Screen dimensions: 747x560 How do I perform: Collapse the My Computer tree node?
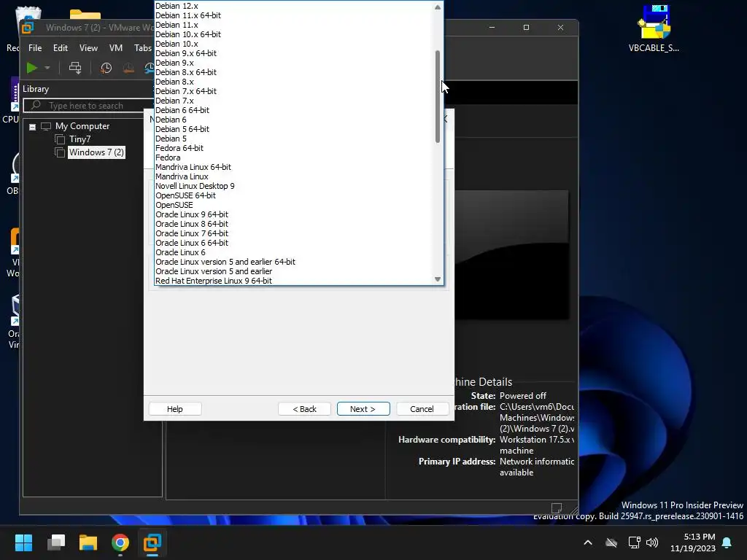[x=32, y=127]
